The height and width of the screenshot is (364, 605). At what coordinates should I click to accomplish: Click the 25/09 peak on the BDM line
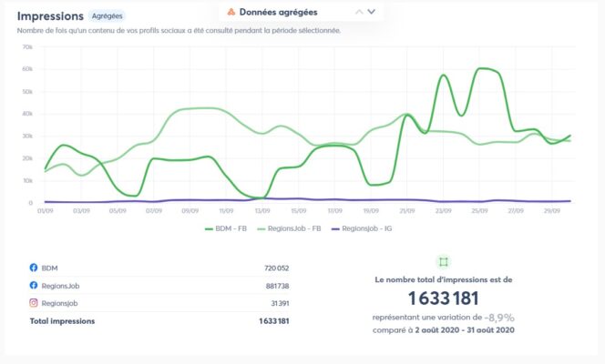pyautogui.click(x=484, y=68)
